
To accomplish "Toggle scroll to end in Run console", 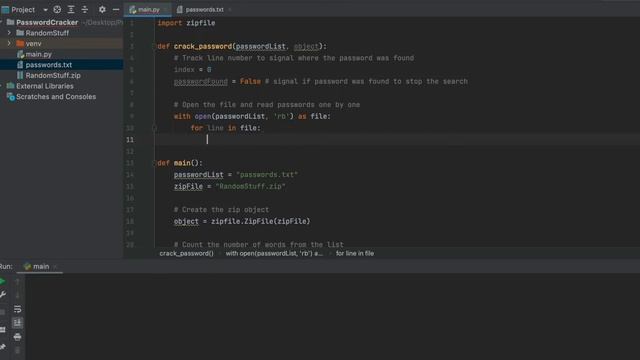I will (17, 323).
